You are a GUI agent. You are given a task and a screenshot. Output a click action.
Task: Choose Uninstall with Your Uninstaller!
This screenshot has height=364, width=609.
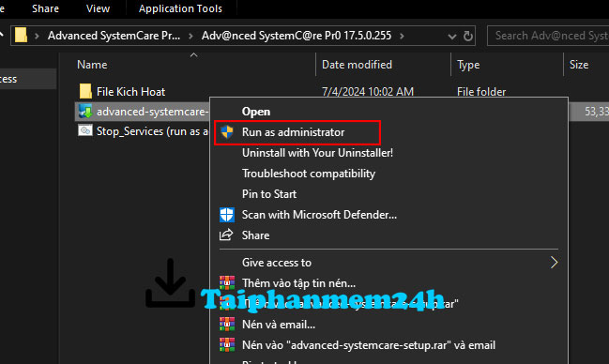click(x=317, y=153)
